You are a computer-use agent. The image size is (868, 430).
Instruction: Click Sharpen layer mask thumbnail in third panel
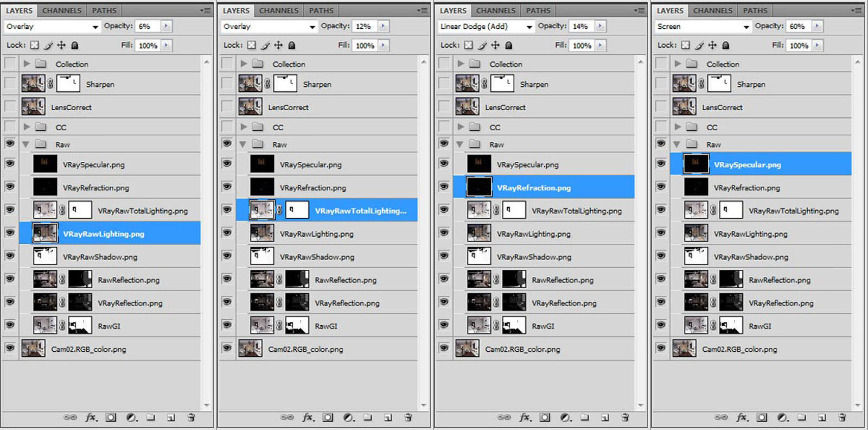[x=502, y=84]
